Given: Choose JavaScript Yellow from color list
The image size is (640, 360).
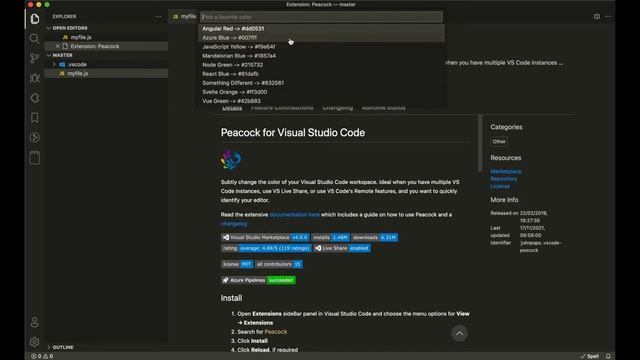Looking at the screenshot, I should click(x=321, y=47).
